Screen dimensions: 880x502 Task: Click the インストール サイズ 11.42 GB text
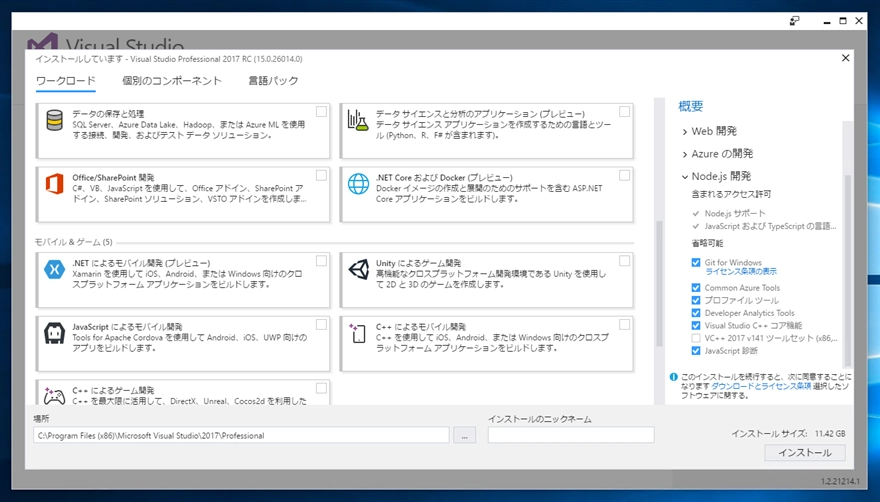787,434
